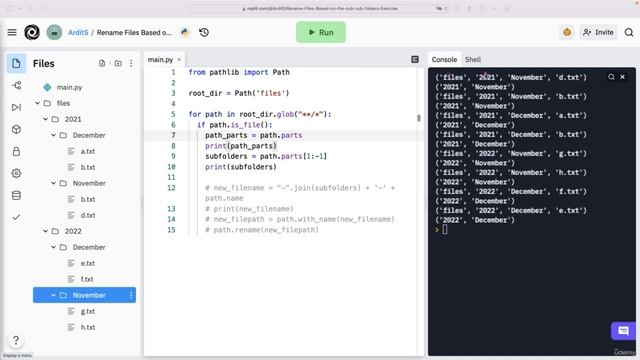Image resolution: width=640 pixels, height=360 pixels.
Task: Click the Invite button
Action: (598, 32)
